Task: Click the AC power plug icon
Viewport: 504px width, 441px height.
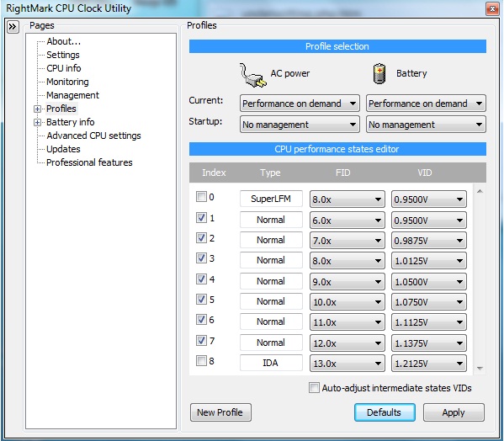Action: [252, 75]
